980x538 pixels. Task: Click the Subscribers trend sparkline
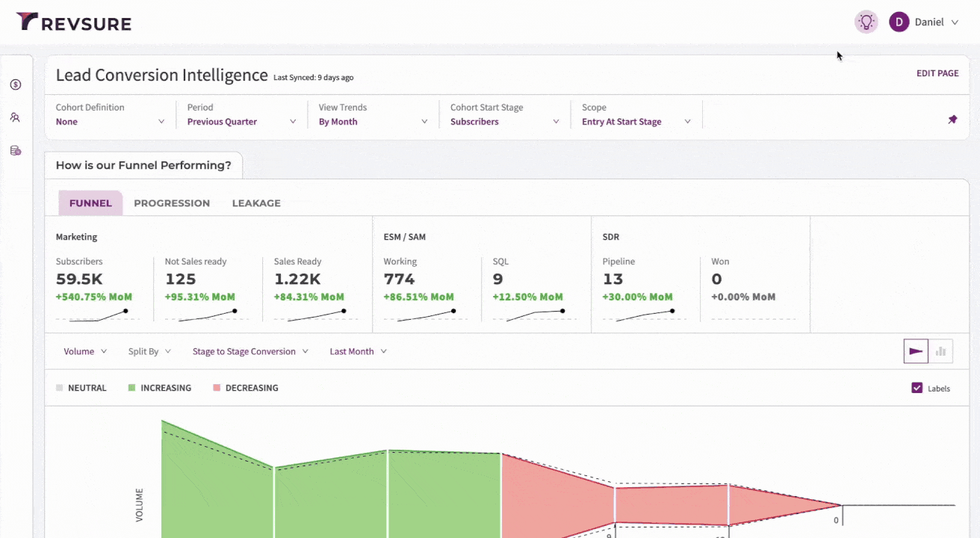click(98, 316)
